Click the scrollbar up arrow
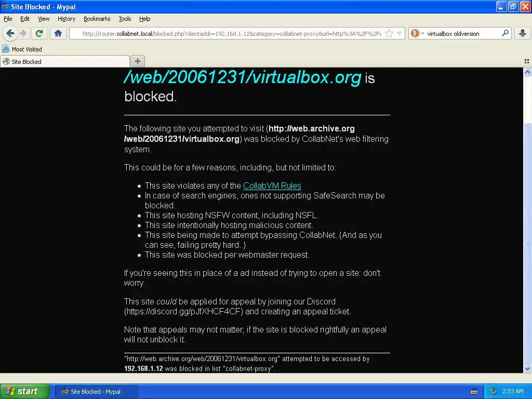Viewport: 532px width, 399px height. click(527, 72)
